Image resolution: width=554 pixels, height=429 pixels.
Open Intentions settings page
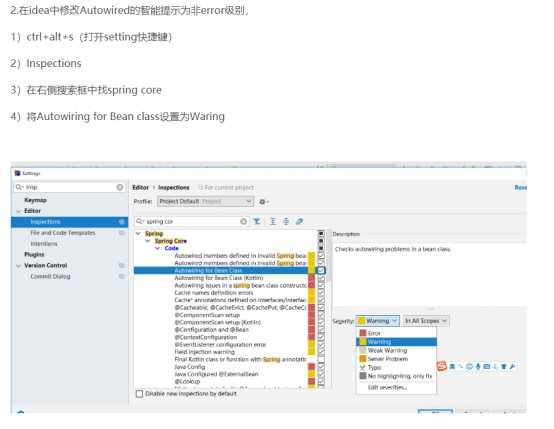(44, 244)
